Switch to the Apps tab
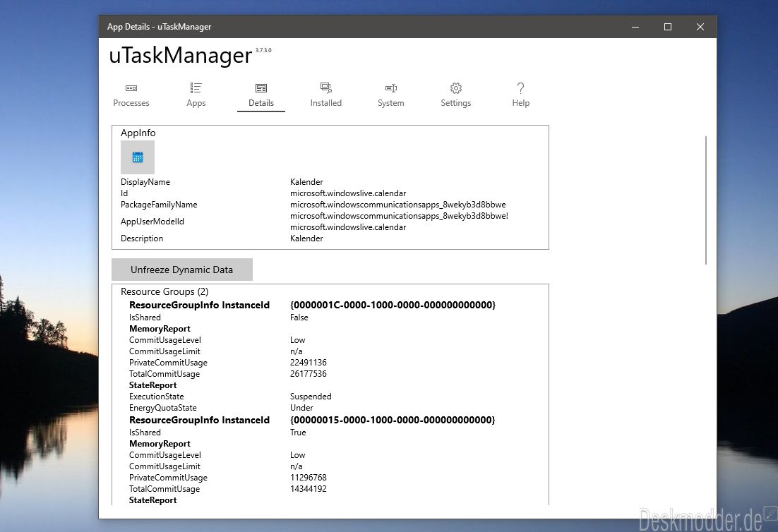Screen dimensions: 778x532 pos(196,95)
